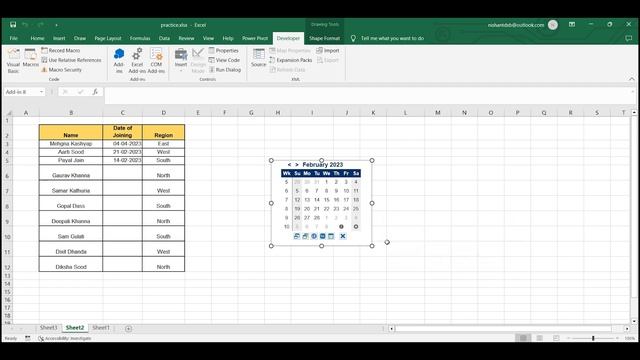Switch to the Formulas tab
The image size is (640, 360).
click(140, 38)
